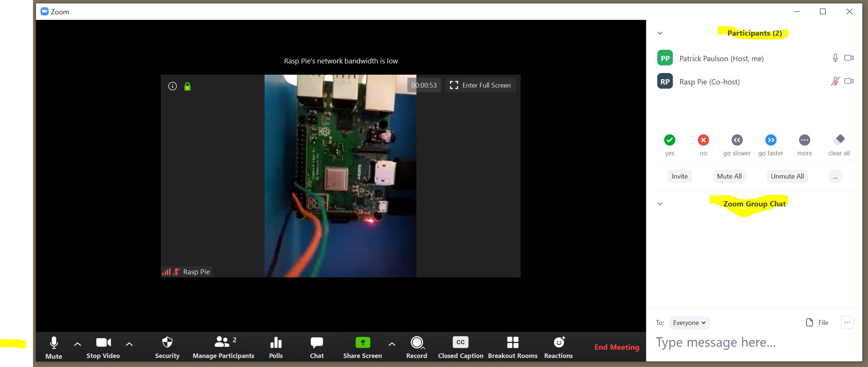Open the Reactions smiley
Viewport: 868px width, 367px height.
pyautogui.click(x=558, y=343)
